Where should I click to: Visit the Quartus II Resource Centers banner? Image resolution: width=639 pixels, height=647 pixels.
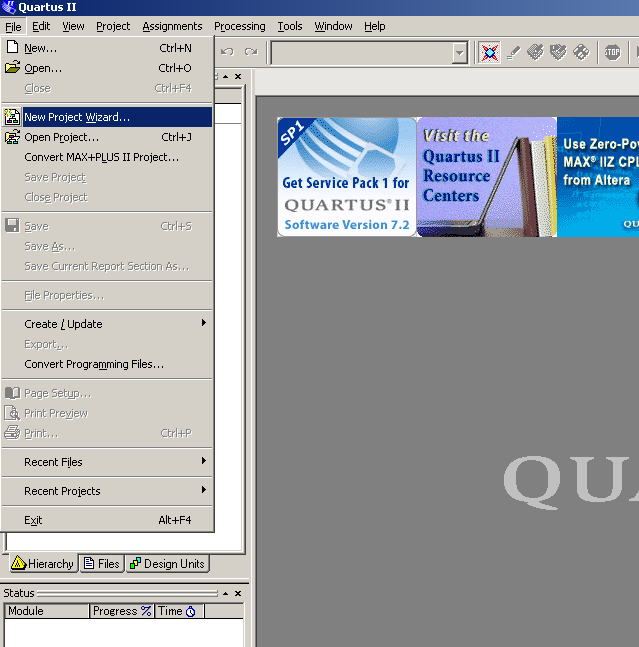pos(487,177)
